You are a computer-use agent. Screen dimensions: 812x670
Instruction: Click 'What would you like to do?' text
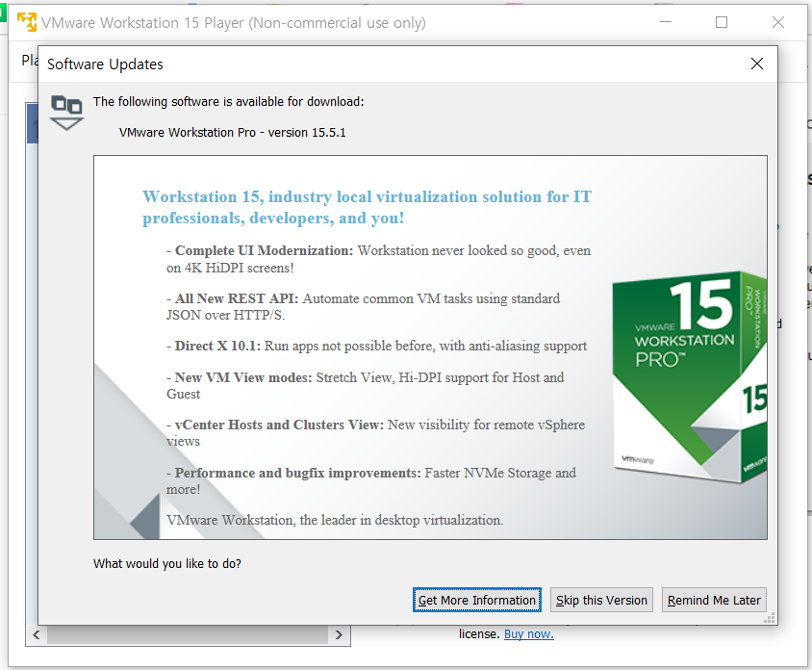[x=167, y=564]
